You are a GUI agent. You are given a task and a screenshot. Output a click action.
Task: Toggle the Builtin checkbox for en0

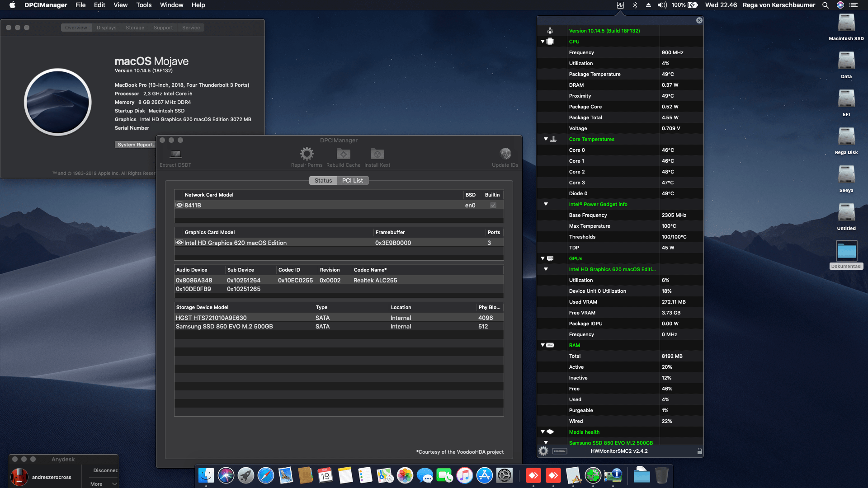(493, 205)
